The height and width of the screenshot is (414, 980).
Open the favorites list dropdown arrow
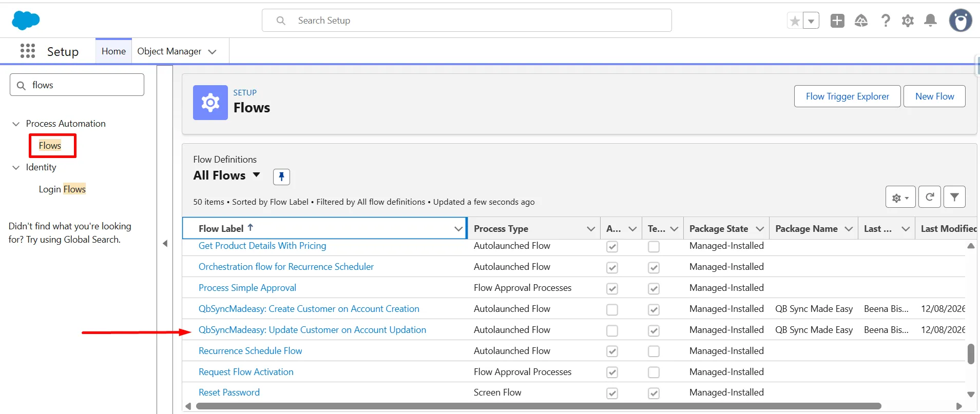point(811,21)
